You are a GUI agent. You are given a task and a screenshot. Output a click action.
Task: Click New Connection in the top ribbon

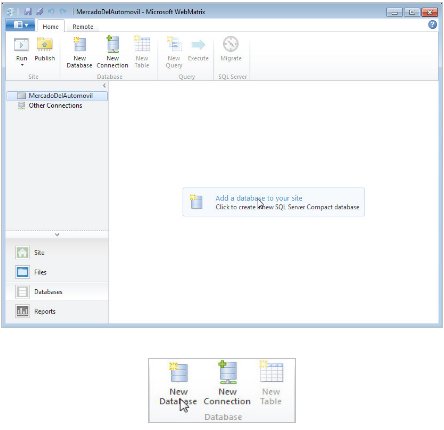click(x=113, y=52)
